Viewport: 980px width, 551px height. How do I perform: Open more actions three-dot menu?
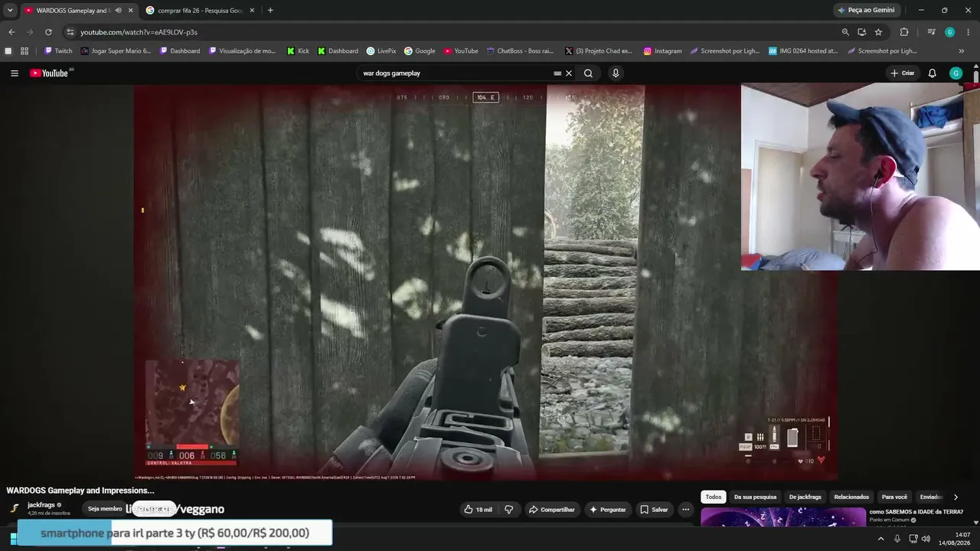click(686, 510)
